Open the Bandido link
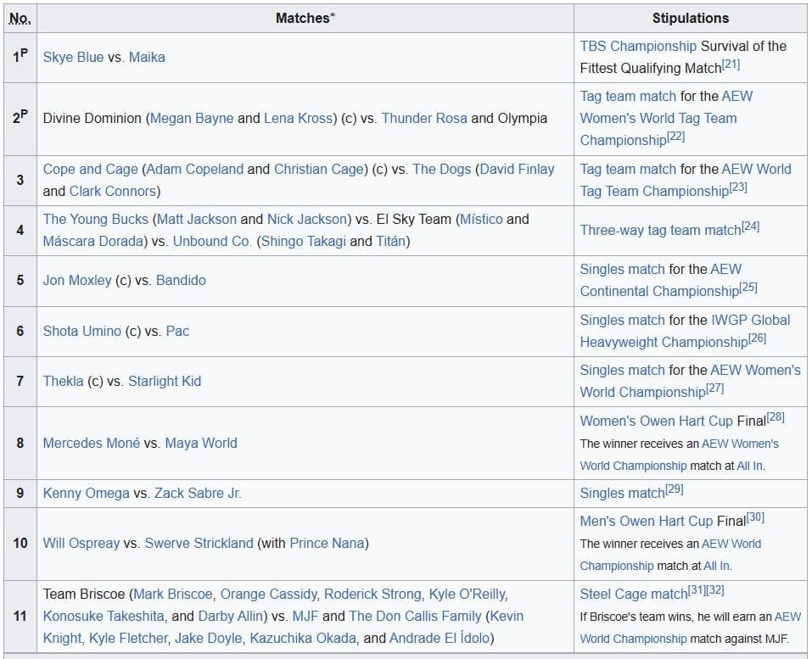 pos(181,281)
